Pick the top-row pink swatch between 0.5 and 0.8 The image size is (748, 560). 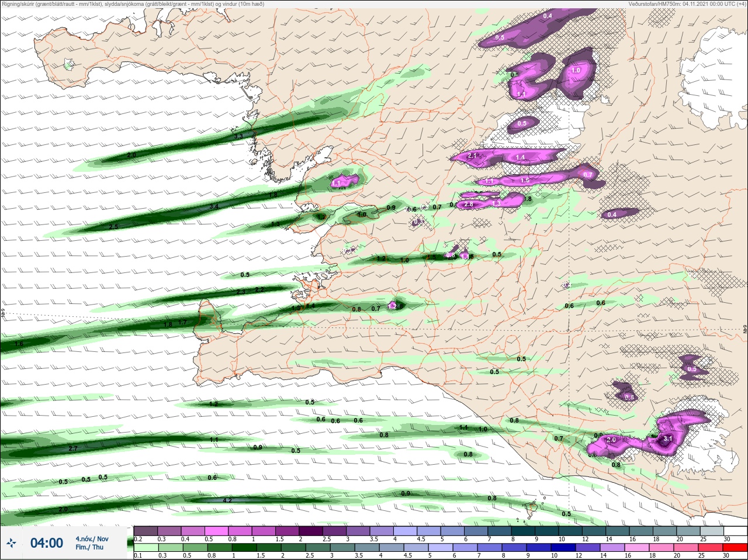point(216,530)
